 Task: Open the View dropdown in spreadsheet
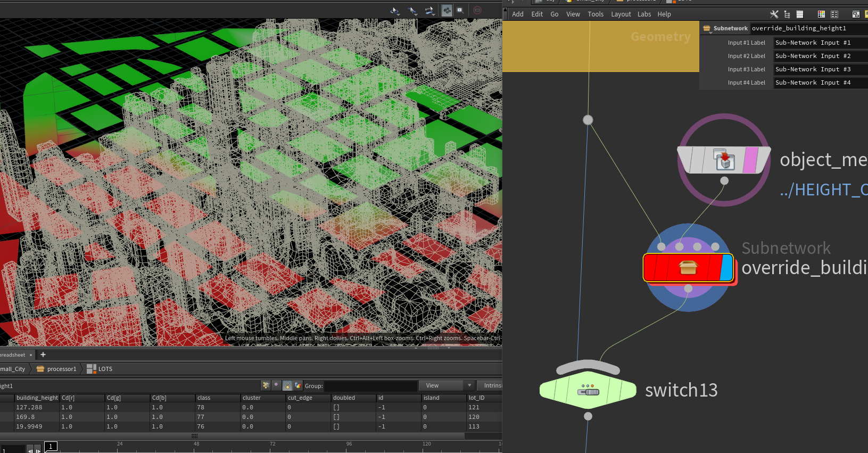click(446, 385)
